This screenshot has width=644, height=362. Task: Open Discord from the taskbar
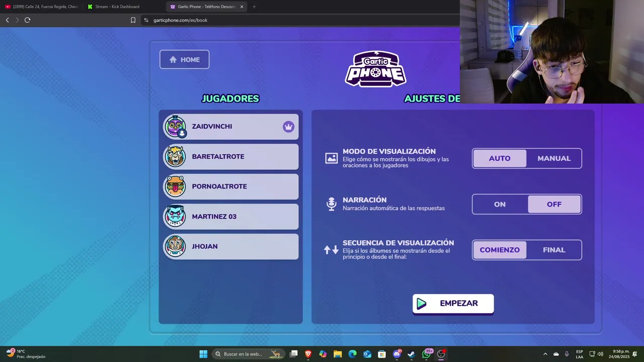tap(397, 354)
